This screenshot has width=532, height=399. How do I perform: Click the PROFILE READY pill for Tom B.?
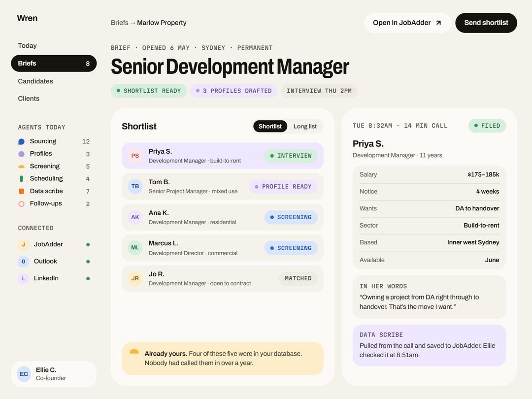(x=283, y=187)
